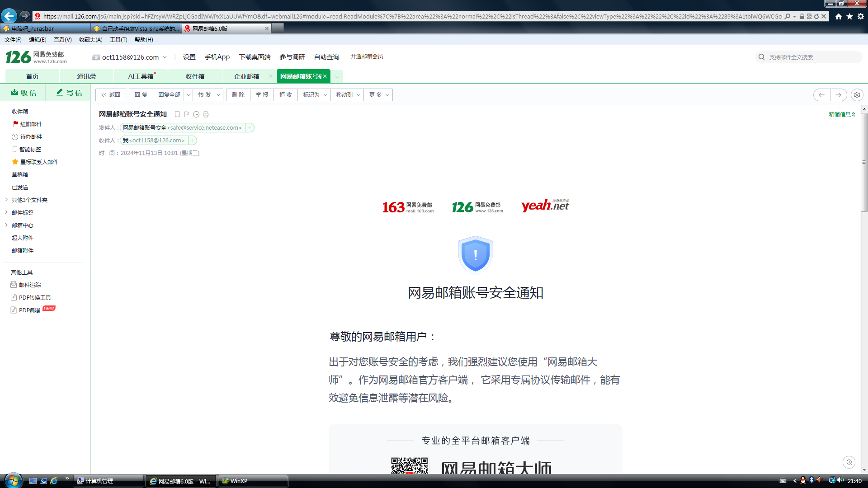The width and height of the screenshot is (868, 488).
Task: Click Windows Start orb
Action: 13,481
